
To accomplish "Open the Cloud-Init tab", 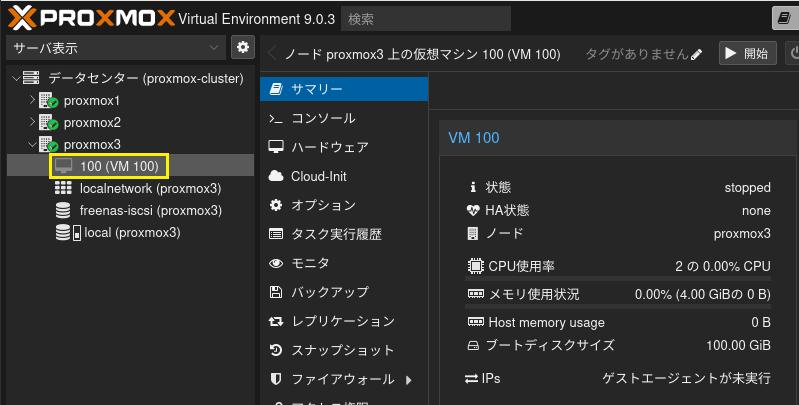I will 344,176.
